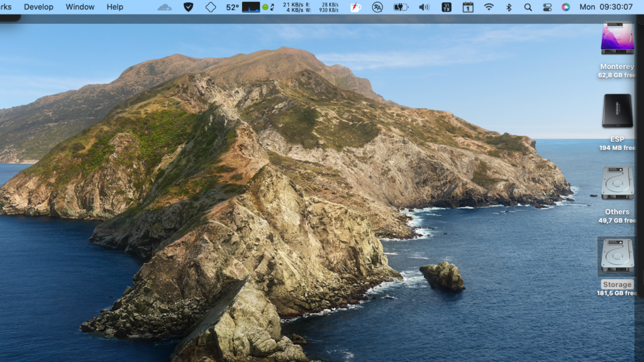
Task: Open the shield security menu bar icon
Action: click(188, 7)
